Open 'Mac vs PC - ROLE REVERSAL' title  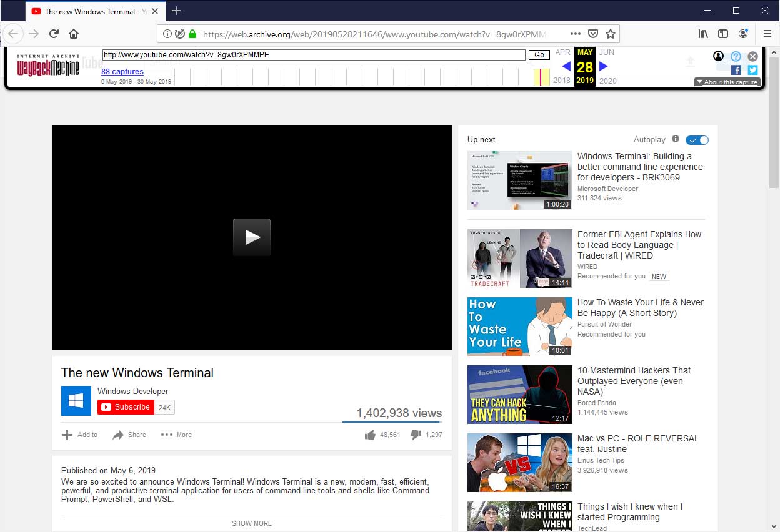pos(638,444)
